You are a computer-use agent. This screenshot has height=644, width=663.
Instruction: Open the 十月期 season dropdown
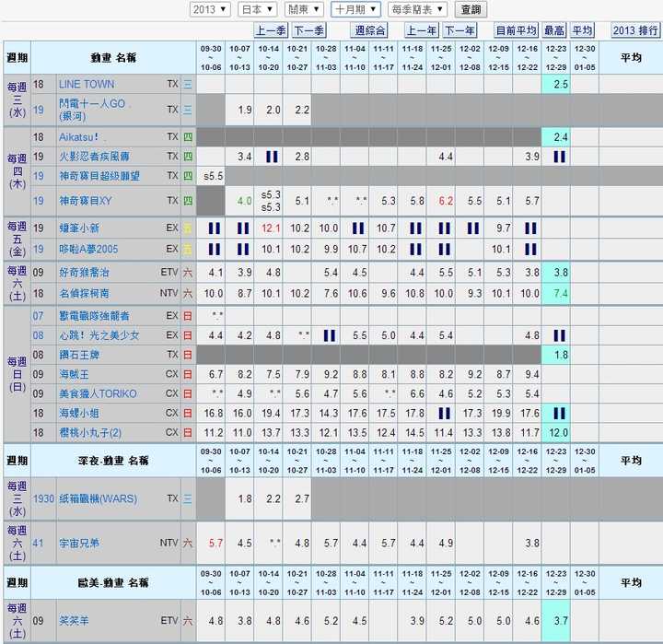(355, 9)
